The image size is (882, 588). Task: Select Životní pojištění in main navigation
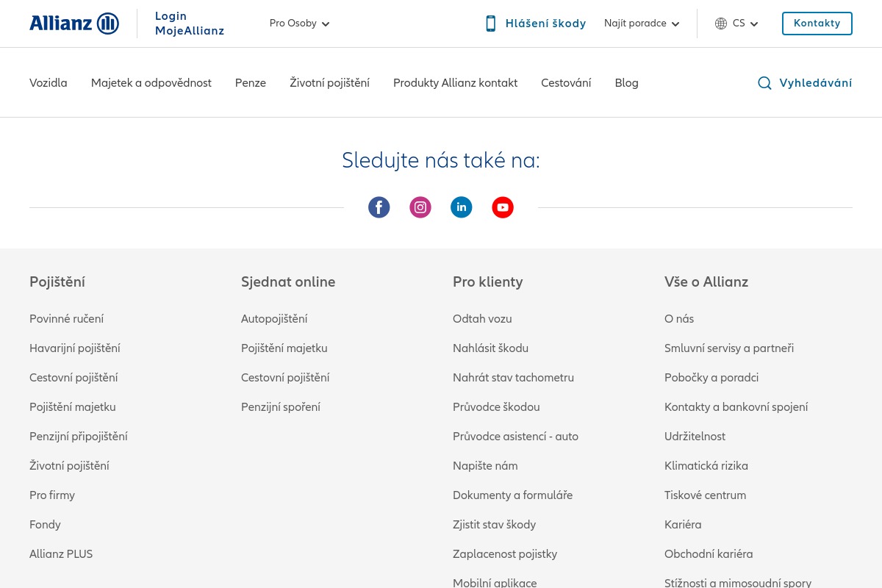coord(329,83)
